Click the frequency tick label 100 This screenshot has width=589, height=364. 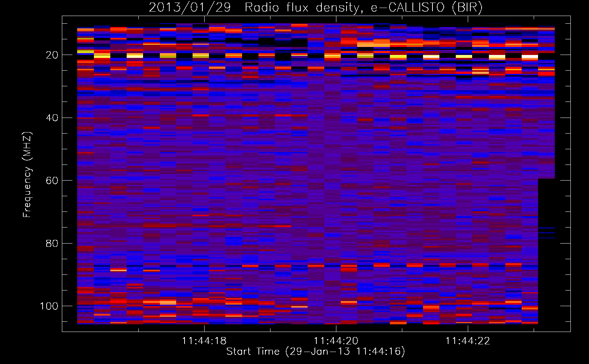(49, 306)
